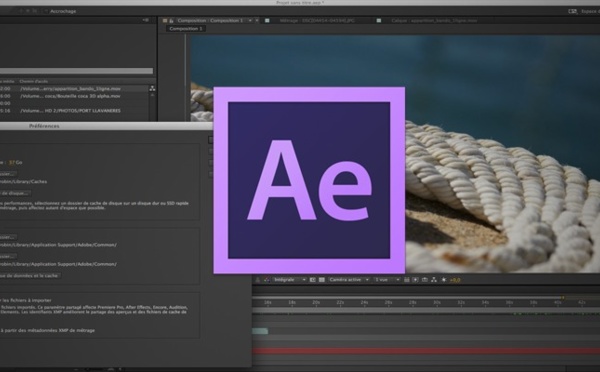Toggle pixel aspect ratio correction icon
The width and height of the screenshot is (600, 372).
pos(407,280)
